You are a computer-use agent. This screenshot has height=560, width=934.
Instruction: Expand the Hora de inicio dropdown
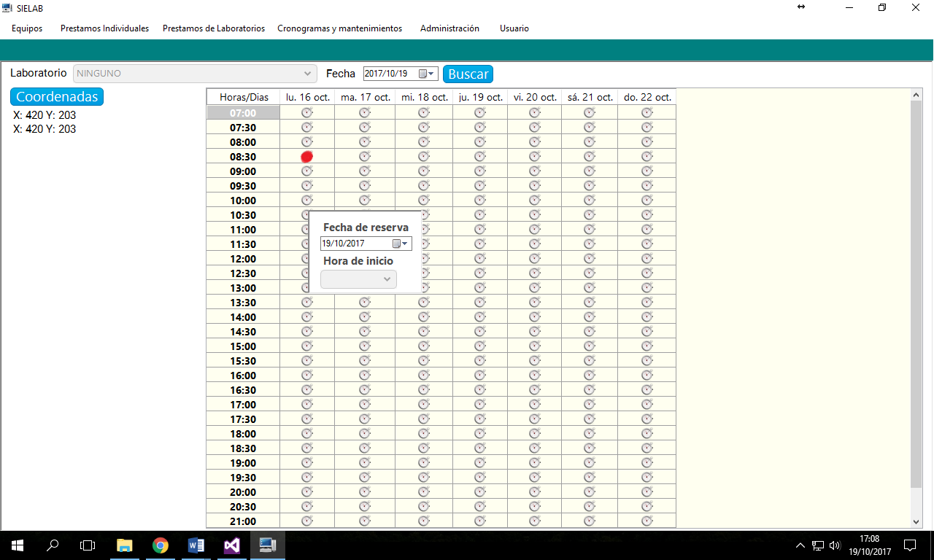[358, 279]
